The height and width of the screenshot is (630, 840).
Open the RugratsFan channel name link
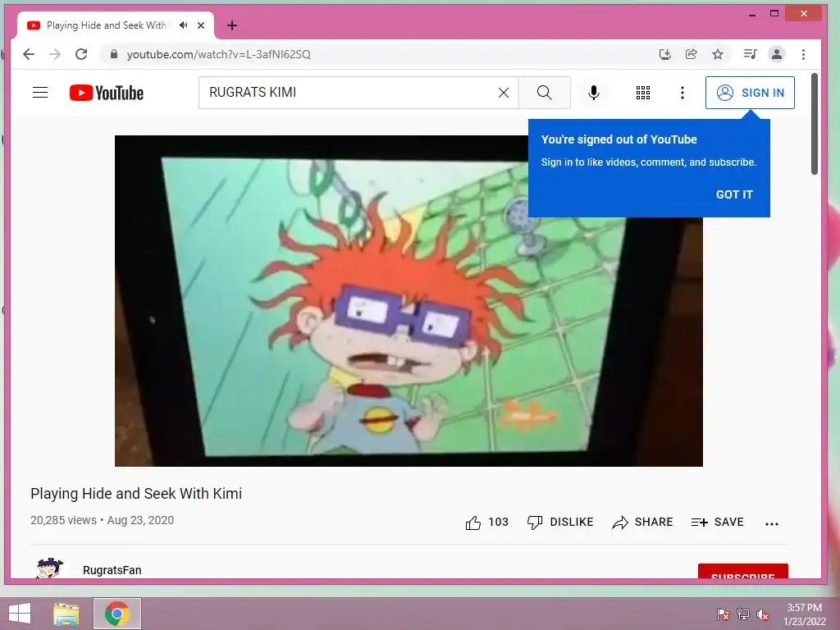(x=112, y=570)
